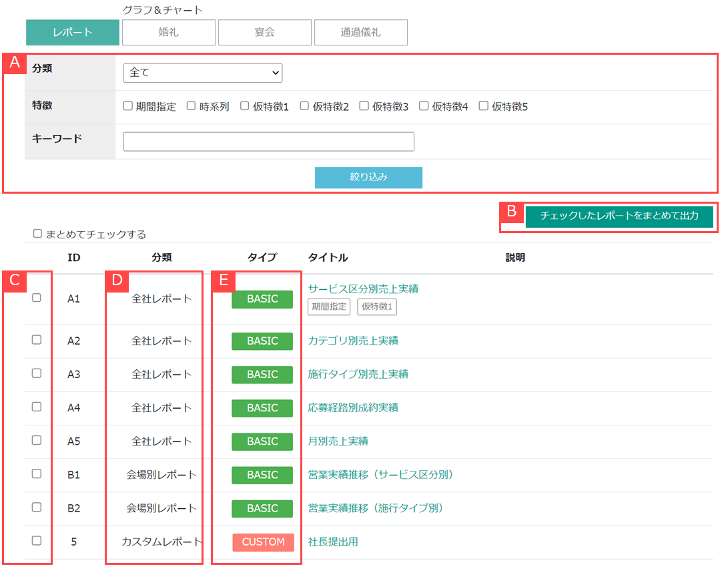Image resolution: width=728 pixels, height=565 pixels.
Task: Select the レポート tab
Action: [73, 32]
